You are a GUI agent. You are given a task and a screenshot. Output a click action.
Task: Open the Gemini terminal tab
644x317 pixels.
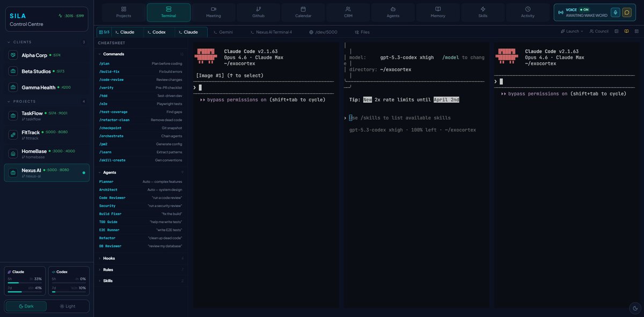(222, 32)
